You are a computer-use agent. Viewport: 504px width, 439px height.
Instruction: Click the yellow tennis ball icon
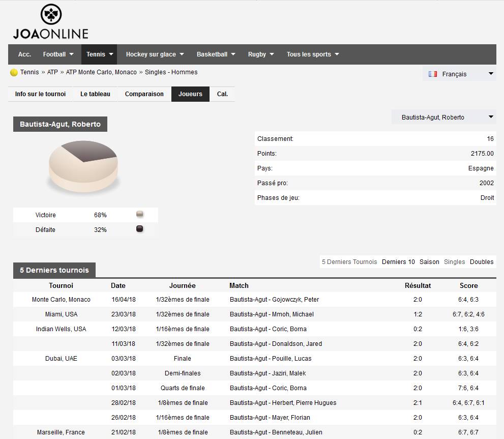(x=14, y=73)
